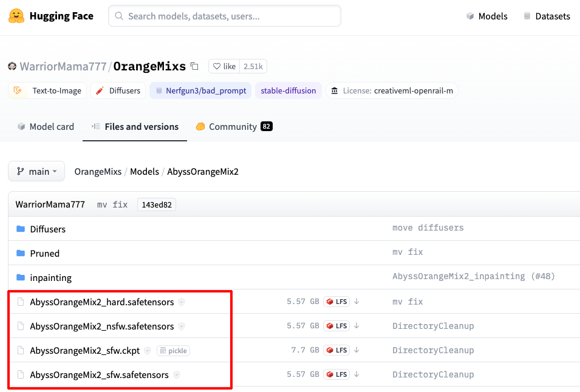Image resolution: width=580 pixels, height=392 pixels.
Task: Click security shield beside AbyssOrangeMix2_hard.safetensors
Action: (181, 302)
